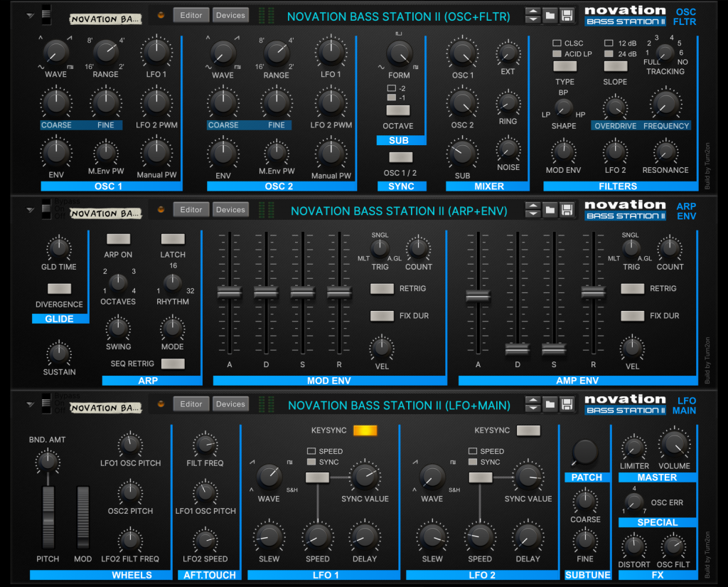Click OSC 1 WAVE knob
Screen dimensions: 728x587
point(55,53)
